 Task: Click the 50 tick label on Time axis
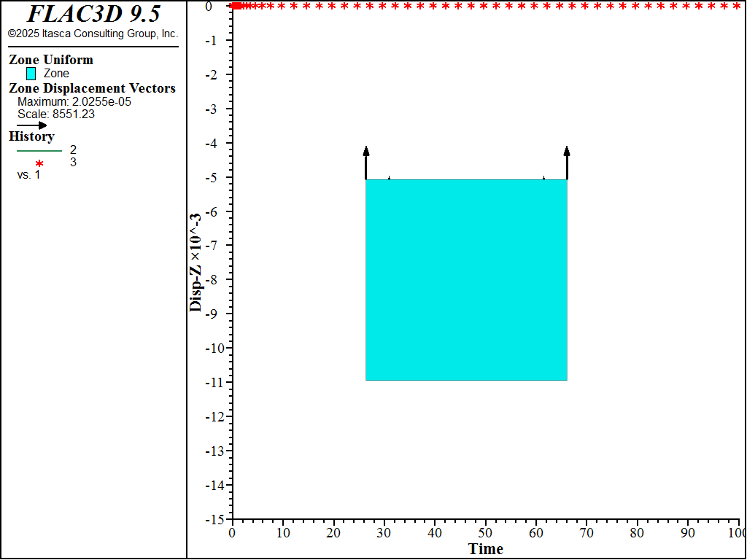(485, 533)
